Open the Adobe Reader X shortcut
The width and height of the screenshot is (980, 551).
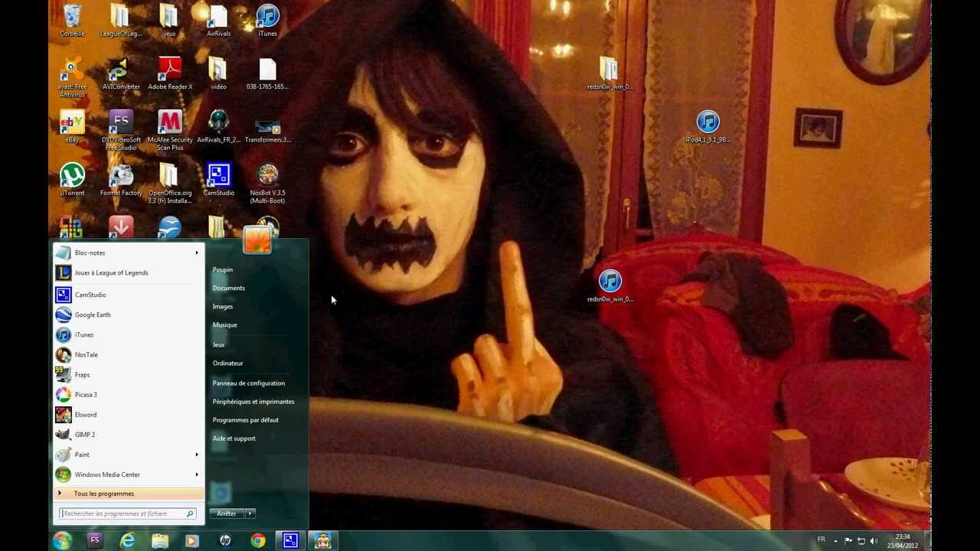point(170,73)
